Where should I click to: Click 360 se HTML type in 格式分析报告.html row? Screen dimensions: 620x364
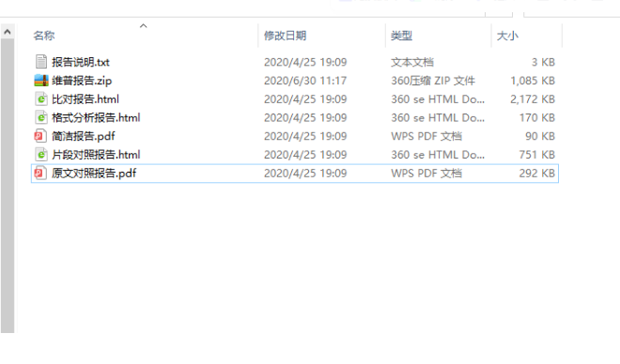pos(438,117)
